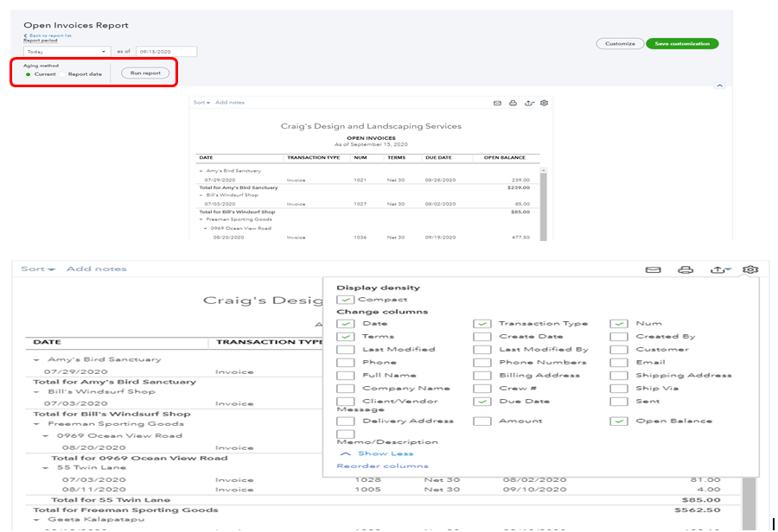Click the Save customization button

682,44
